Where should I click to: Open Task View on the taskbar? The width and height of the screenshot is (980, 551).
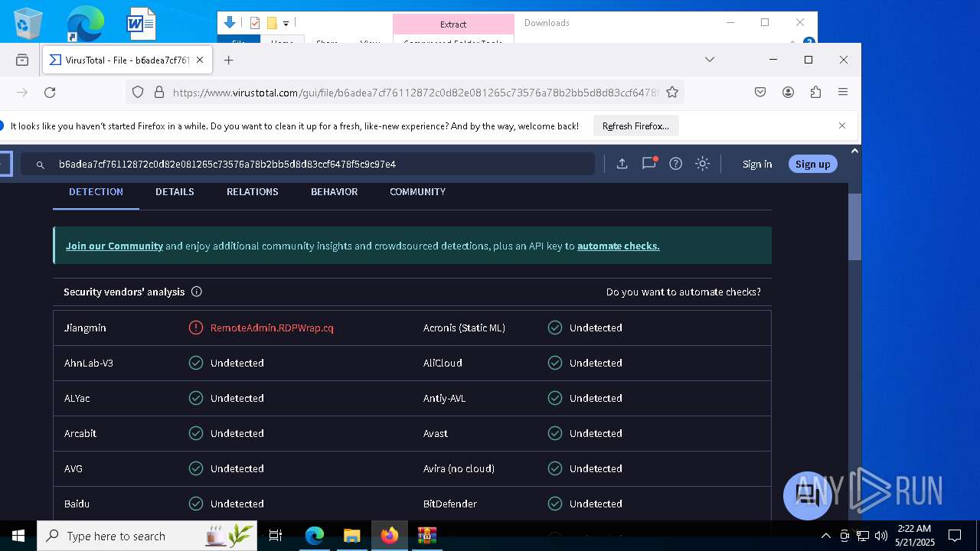(276, 536)
